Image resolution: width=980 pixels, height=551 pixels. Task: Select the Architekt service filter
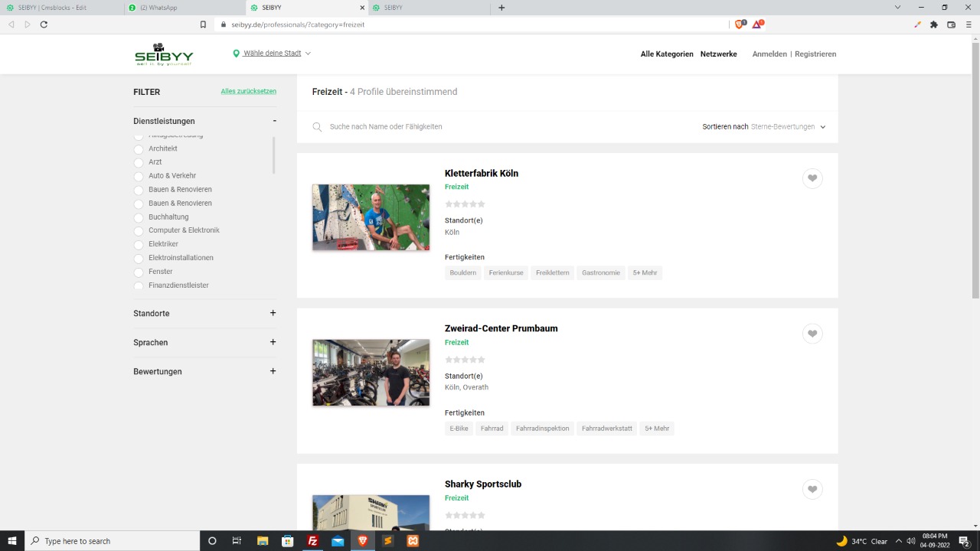(139, 149)
